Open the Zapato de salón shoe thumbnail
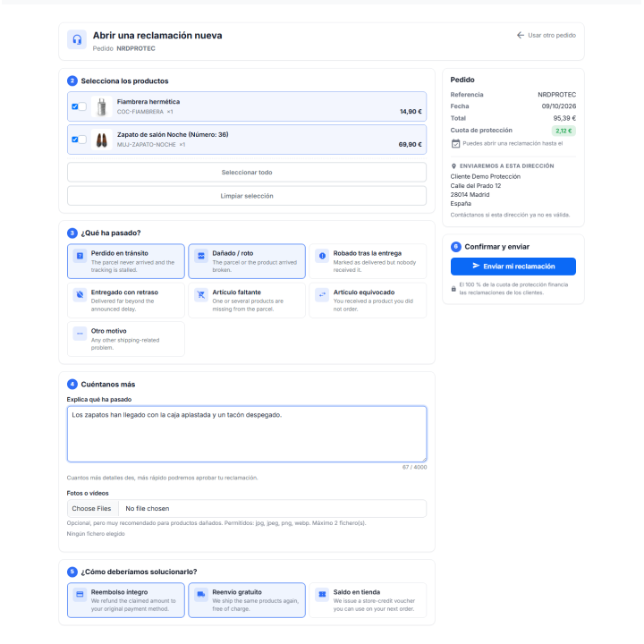Viewport: 644px width, 644px height. tap(101, 140)
